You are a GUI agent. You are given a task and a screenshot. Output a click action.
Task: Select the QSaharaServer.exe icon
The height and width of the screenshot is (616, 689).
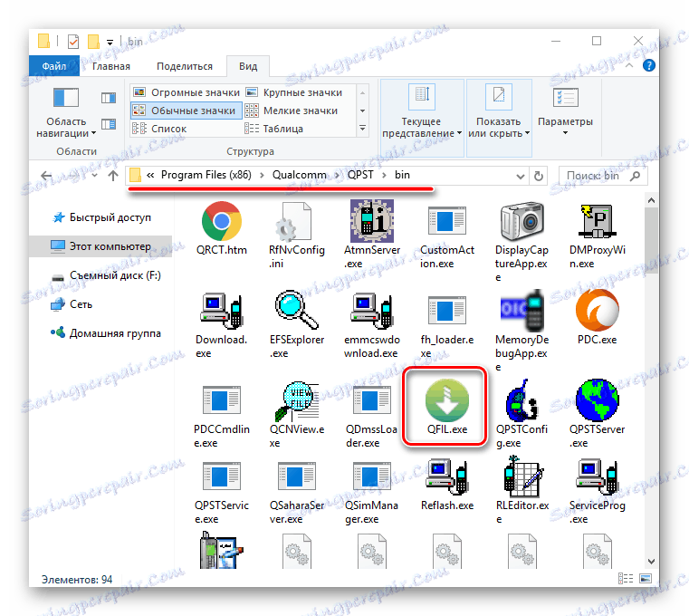coord(296,476)
